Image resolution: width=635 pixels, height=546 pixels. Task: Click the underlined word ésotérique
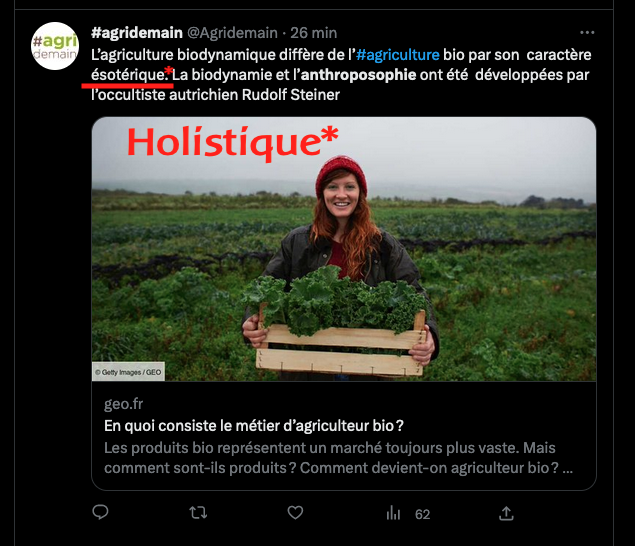[x=128, y=75]
